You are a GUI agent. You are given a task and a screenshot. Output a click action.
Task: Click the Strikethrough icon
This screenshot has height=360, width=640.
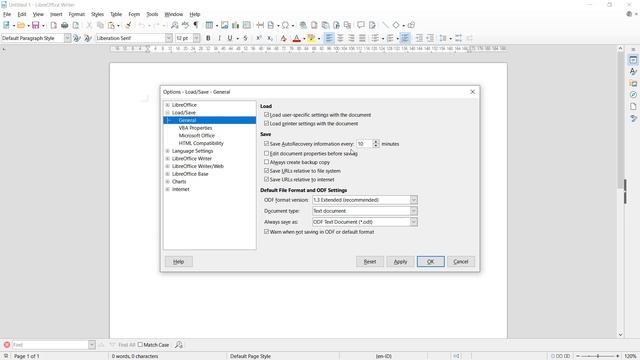(245, 38)
